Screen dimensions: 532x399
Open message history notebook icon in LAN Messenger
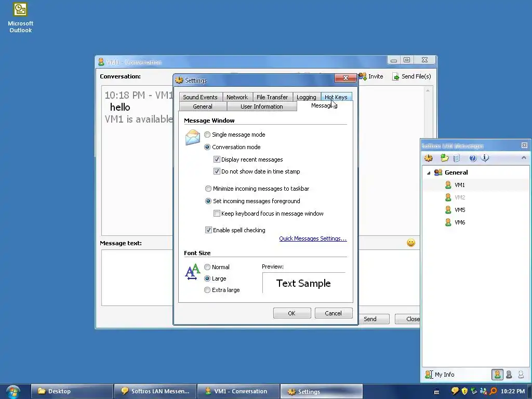tap(457, 158)
